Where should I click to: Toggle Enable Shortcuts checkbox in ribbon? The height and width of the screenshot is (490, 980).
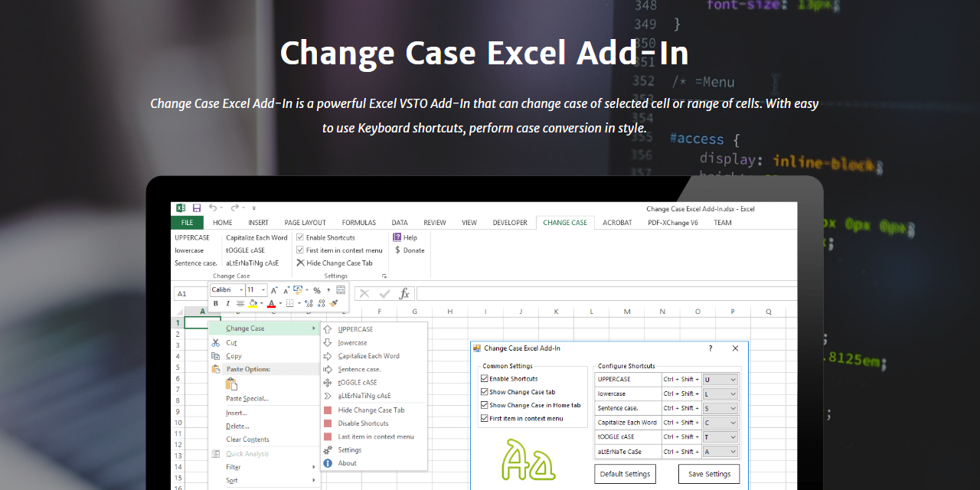[300, 237]
